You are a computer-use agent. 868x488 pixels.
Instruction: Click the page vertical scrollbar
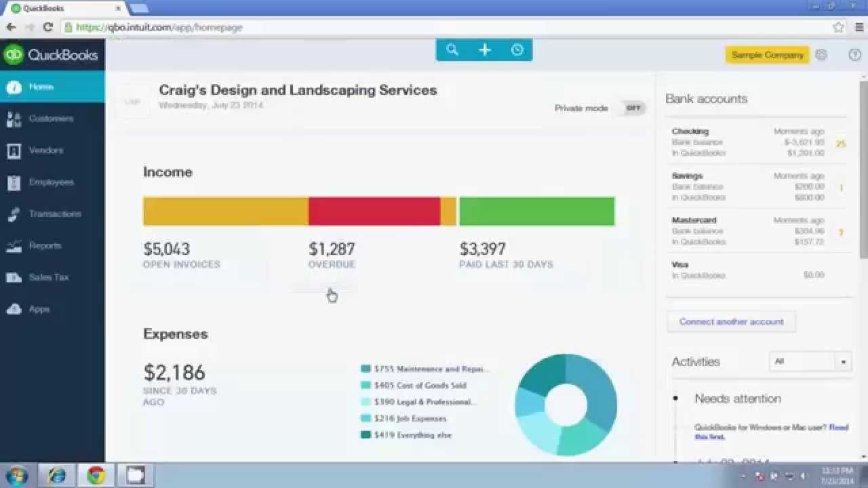coord(863,169)
